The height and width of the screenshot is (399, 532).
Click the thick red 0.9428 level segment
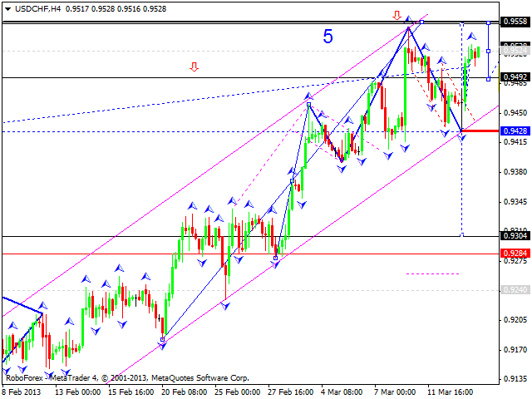tap(480, 131)
